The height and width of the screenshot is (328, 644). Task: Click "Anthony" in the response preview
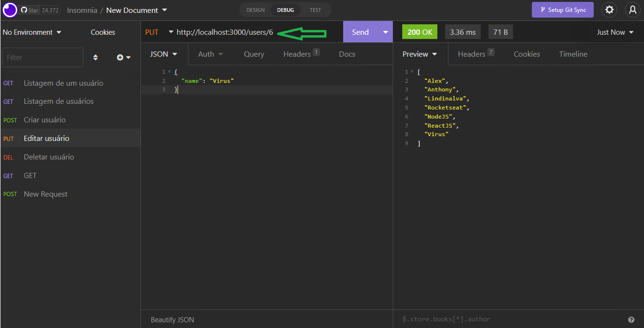(x=440, y=90)
